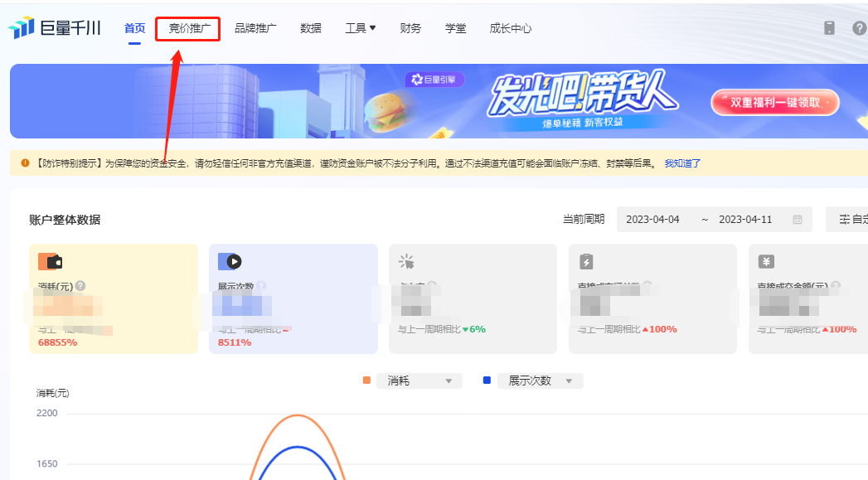The image size is (868, 480).
Task: Open 竞价推广 menu item
Action: tap(189, 28)
